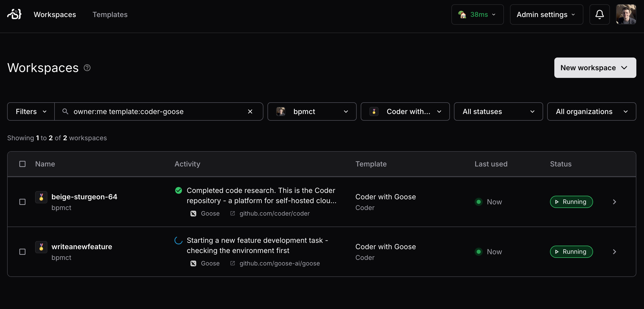
Task: Click the help icon beside Workspaces heading
Action: click(87, 67)
